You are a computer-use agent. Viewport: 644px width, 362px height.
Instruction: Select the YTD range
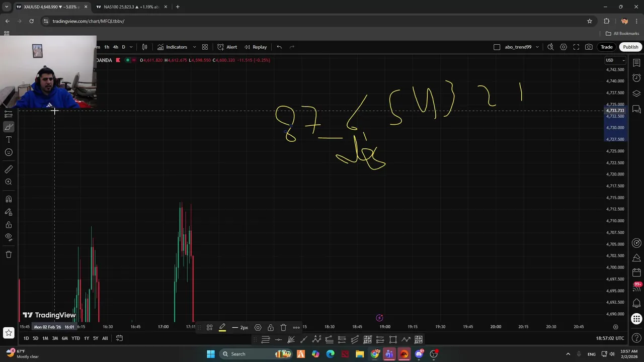pos(75,338)
